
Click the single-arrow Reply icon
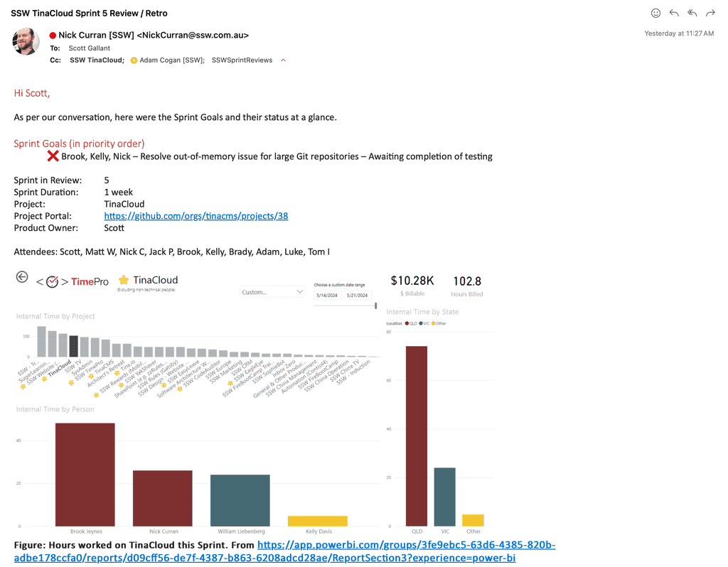[674, 13]
